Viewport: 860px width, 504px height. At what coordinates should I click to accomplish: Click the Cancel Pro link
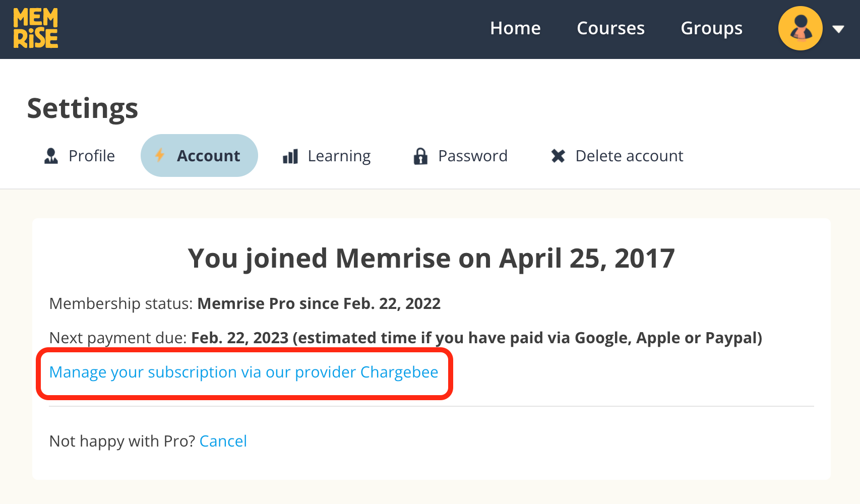click(x=223, y=441)
